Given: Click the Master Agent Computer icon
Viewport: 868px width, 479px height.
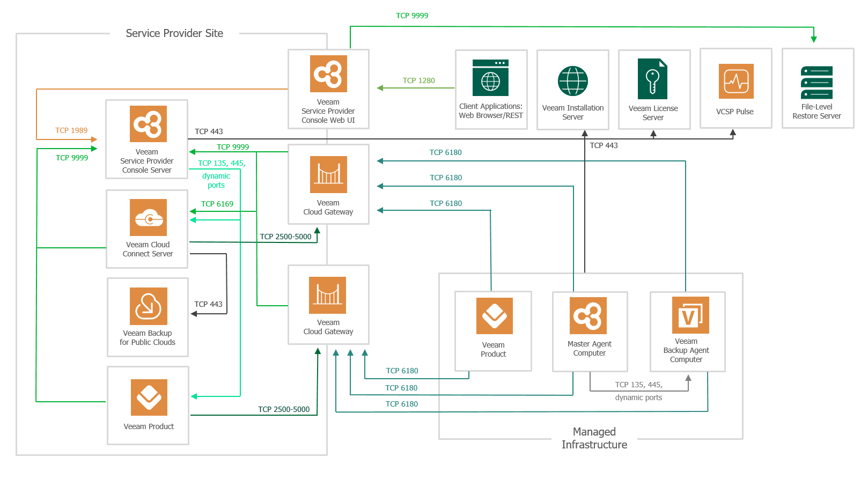Looking at the screenshot, I should point(588,315).
